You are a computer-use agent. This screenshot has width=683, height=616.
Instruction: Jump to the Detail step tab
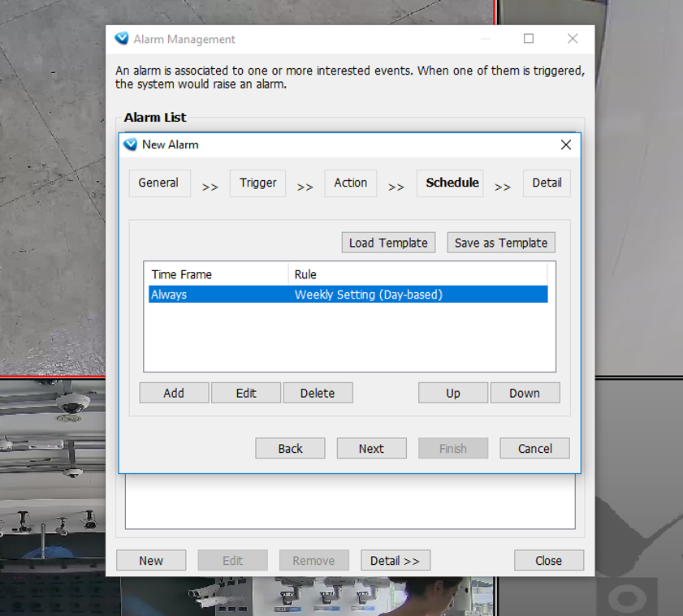click(547, 183)
